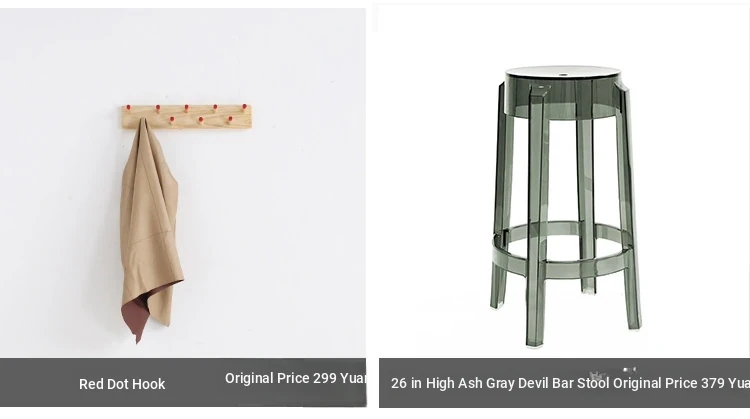Click the Red Dot Hook title text
The height and width of the screenshot is (419, 750).
pyautogui.click(x=122, y=384)
